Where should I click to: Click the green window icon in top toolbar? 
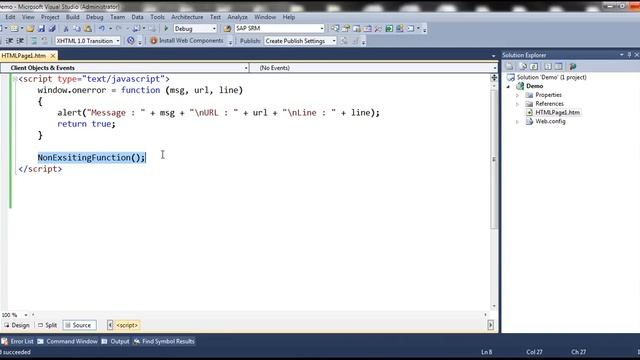tap(389, 29)
